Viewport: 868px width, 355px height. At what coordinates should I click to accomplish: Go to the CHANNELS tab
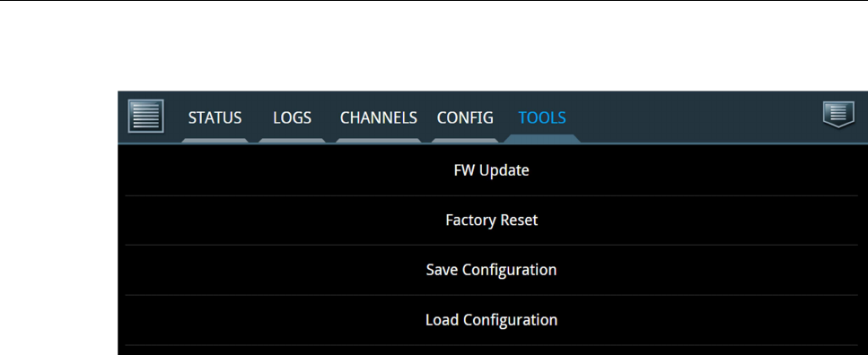coord(379,117)
